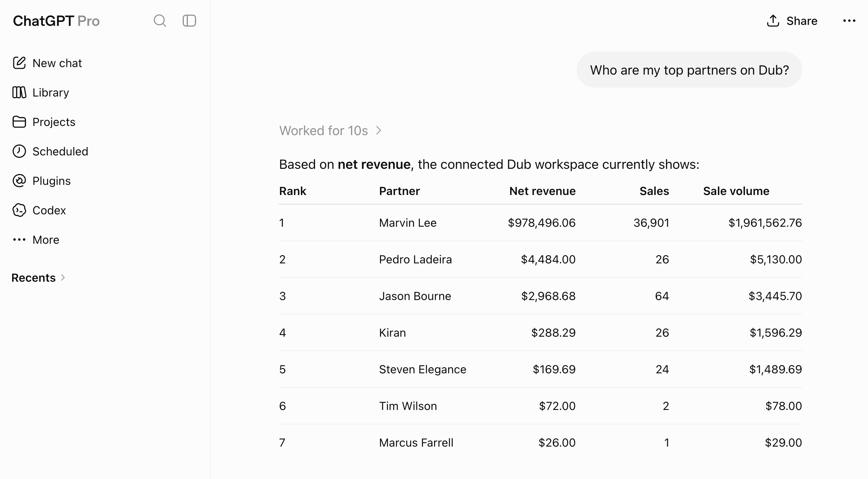Click sales count '36,901'
The image size is (868, 479).
[651, 223]
